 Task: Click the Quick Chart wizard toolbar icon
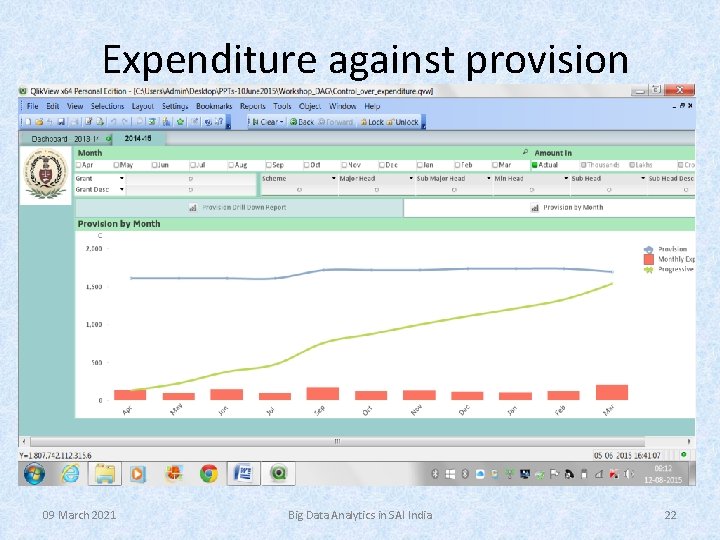point(166,122)
